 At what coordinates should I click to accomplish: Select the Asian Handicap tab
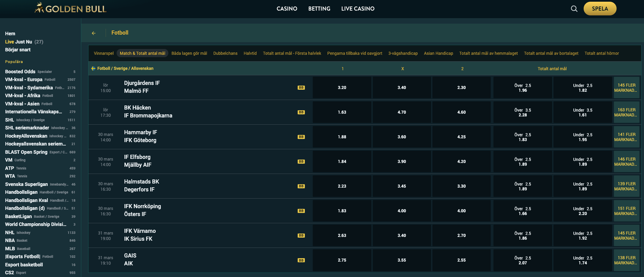[x=438, y=53]
